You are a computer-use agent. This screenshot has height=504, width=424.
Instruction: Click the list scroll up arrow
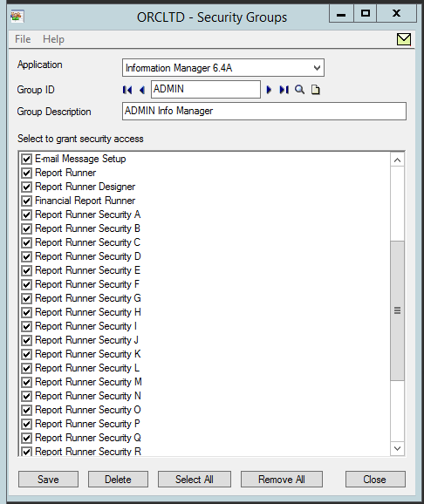[x=397, y=160]
